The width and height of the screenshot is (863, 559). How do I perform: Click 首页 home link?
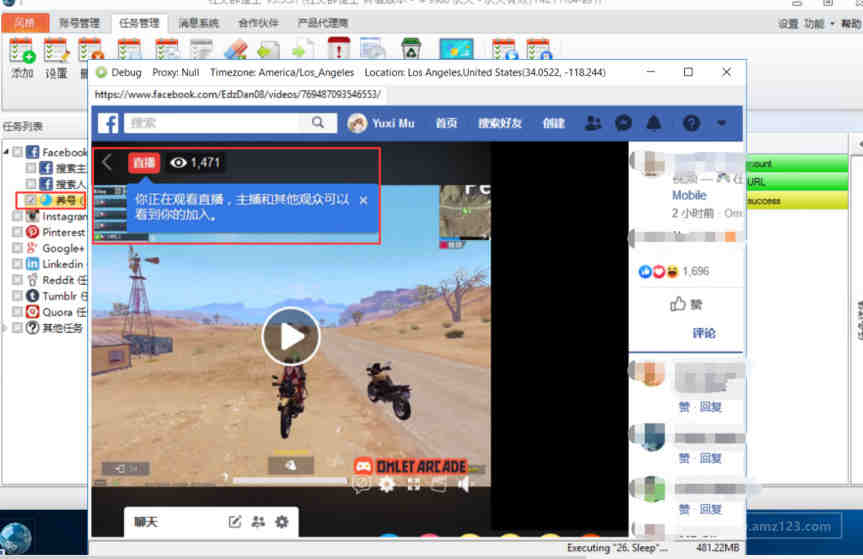point(446,123)
